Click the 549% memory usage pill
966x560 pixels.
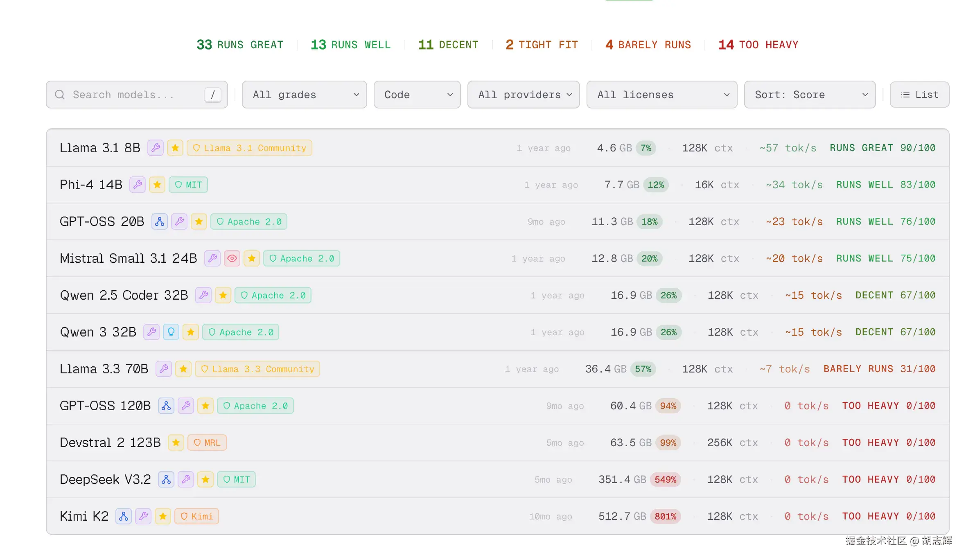(x=666, y=479)
